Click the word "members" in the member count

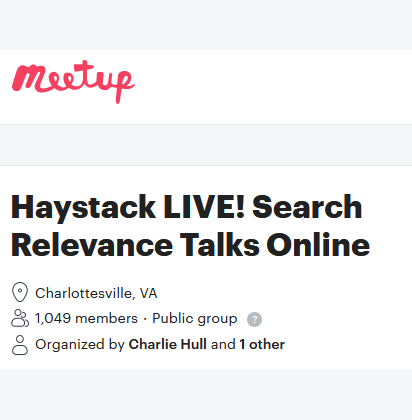(106, 318)
